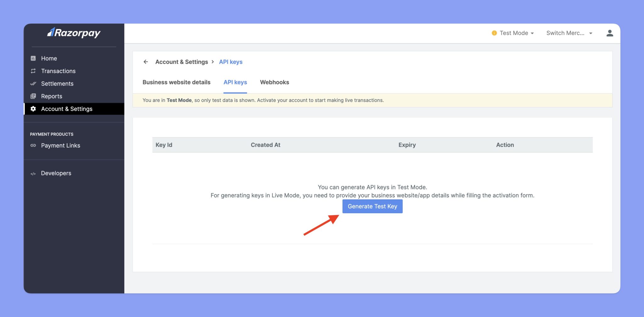The image size is (644, 317).
Task: Click the Home chart icon in sidebar
Action: [33, 58]
